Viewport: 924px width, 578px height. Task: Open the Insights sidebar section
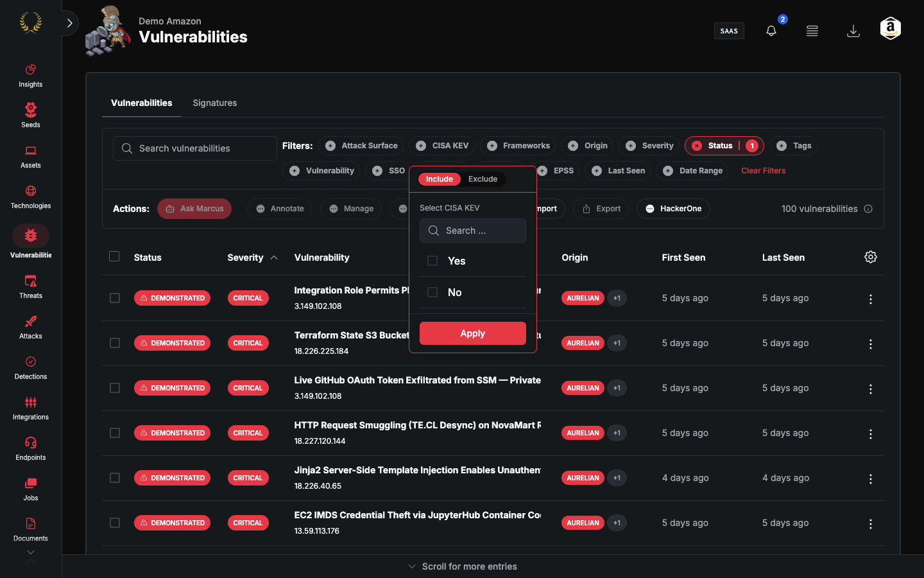(30, 76)
